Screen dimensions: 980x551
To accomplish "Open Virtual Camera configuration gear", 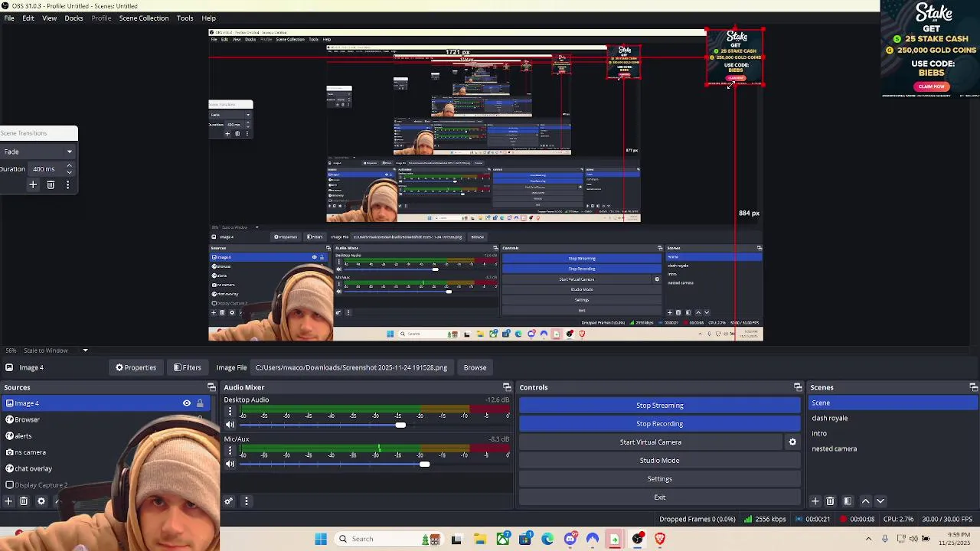I will 792,442.
